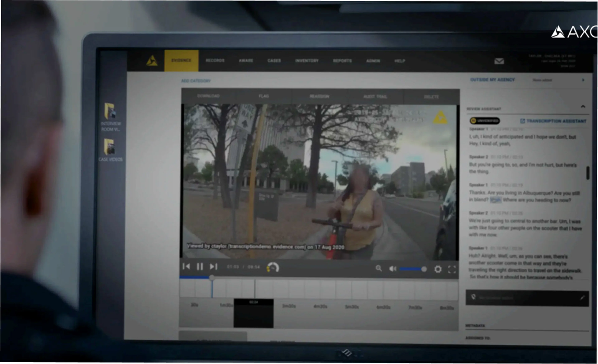Click the arrow at the Outside My Agency row
The image size is (598, 364).
(583, 80)
